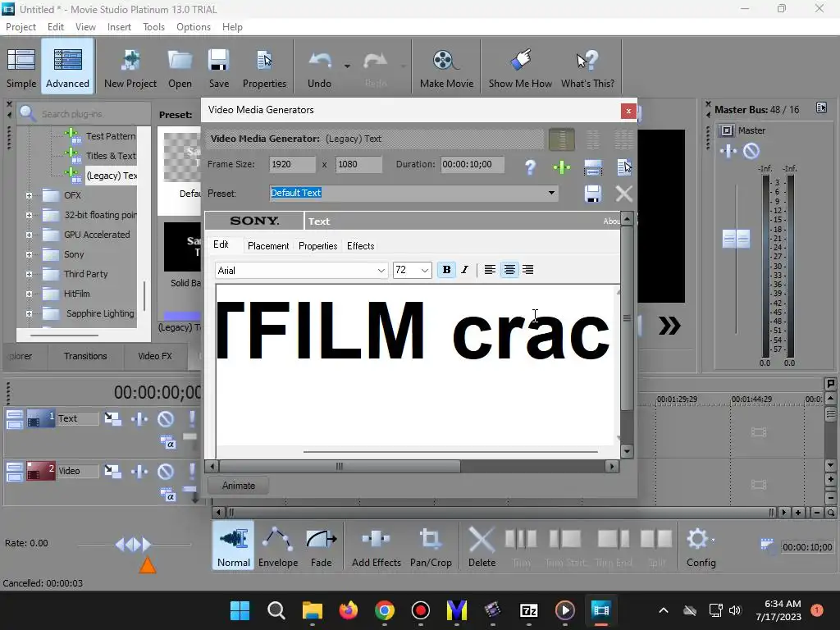840x630 pixels.
Task: Align text to the right
Action: pyautogui.click(x=527, y=269)
